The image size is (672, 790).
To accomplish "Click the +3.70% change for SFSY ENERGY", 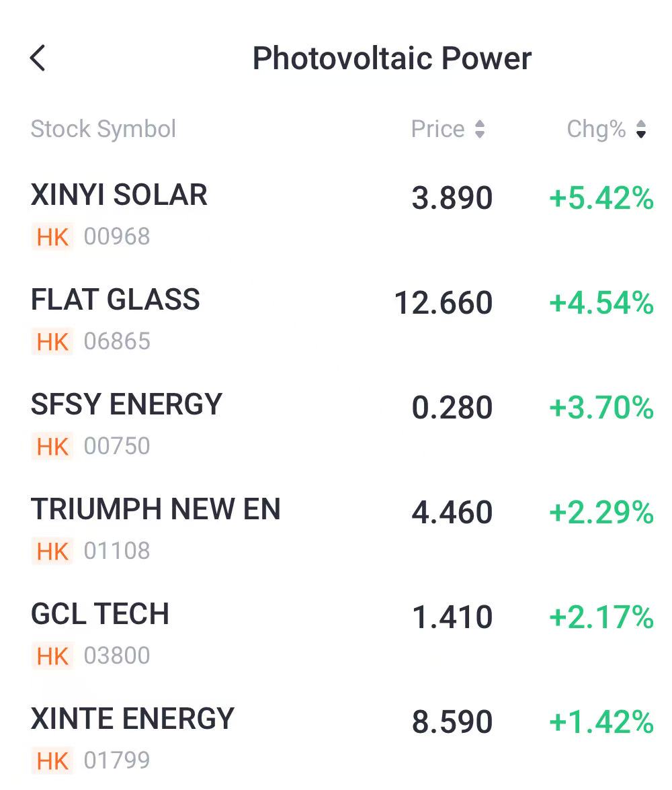I will point(601,408).
